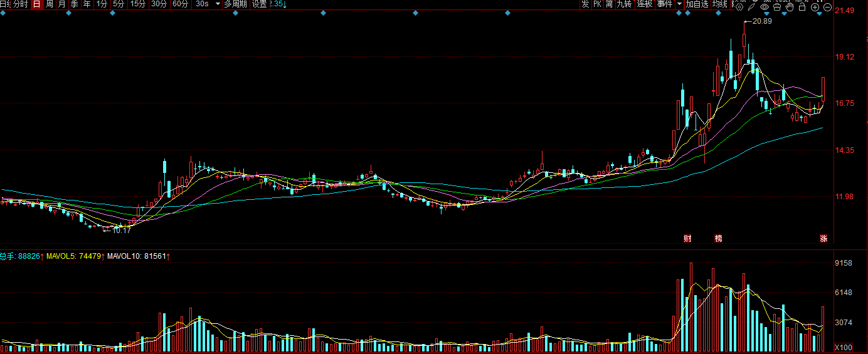Open 多周期 multi-period view
Screen dimensions: 868x354
coord(236,4)
